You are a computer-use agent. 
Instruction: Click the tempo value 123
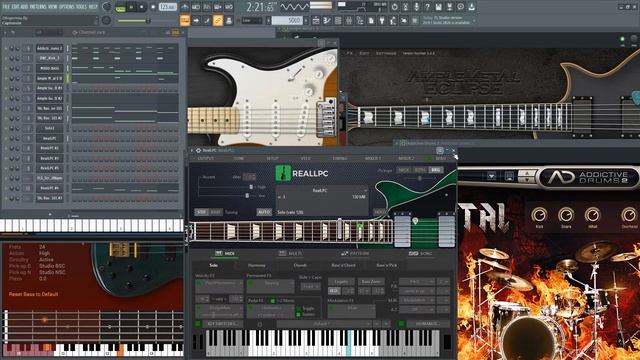167,7
